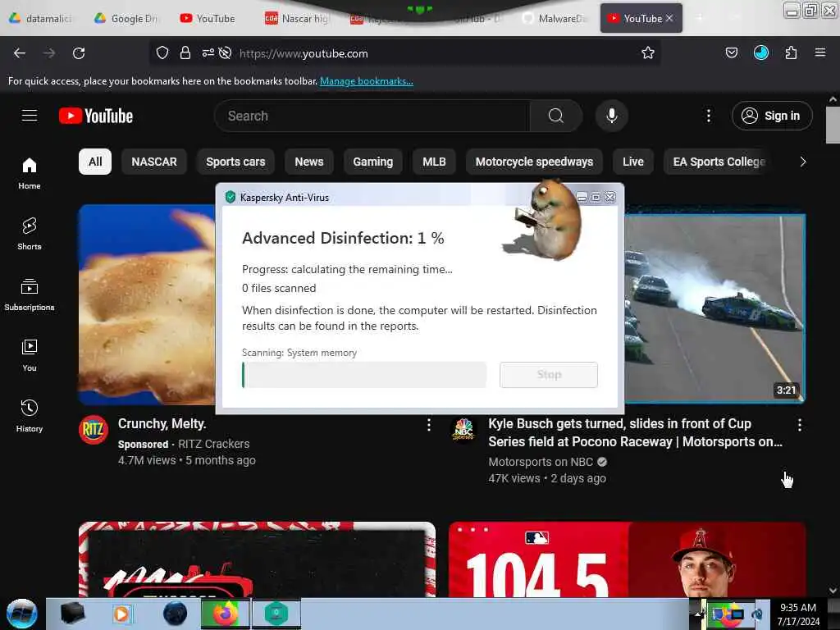Switch to the Google Drive browser tab
Image resolution: width=840 pixels, height=630 pixels.
127,18
